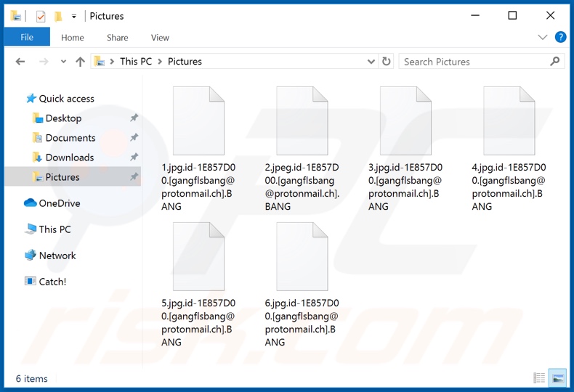Click the New Folder icon in title bar
The image size is (574, 392).
tap(58, 16)
